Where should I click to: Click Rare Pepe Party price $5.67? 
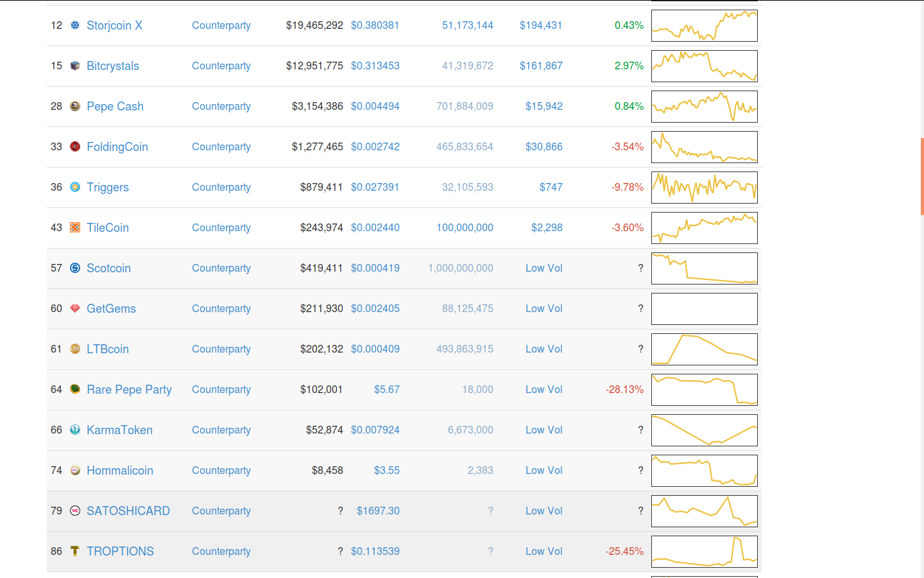[387, 389]
